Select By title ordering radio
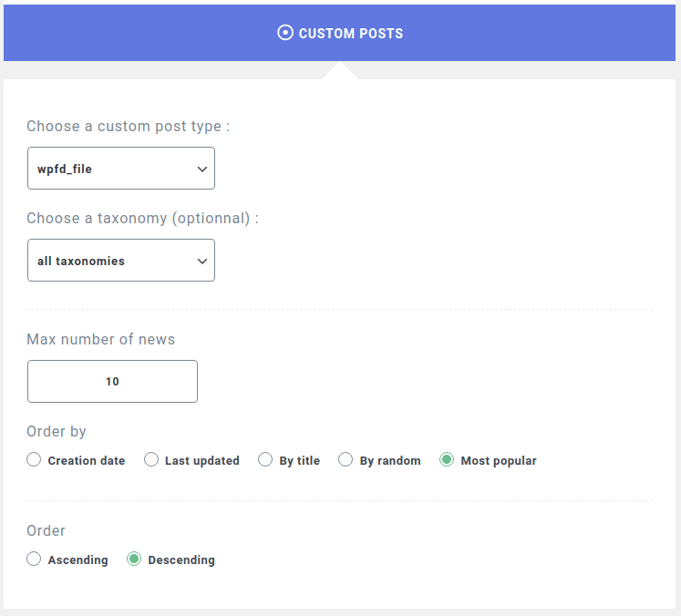 (265, 459)
